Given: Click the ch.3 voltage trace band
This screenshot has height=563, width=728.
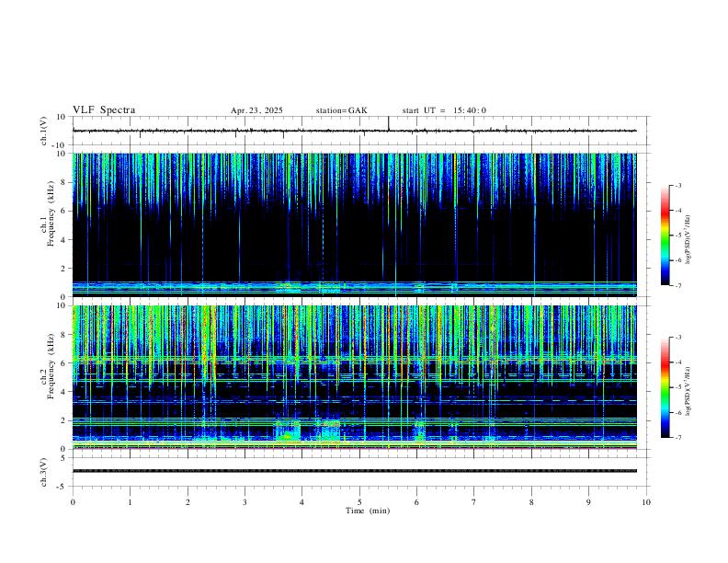Looking at the screenshot, I should tap(354, 471).
